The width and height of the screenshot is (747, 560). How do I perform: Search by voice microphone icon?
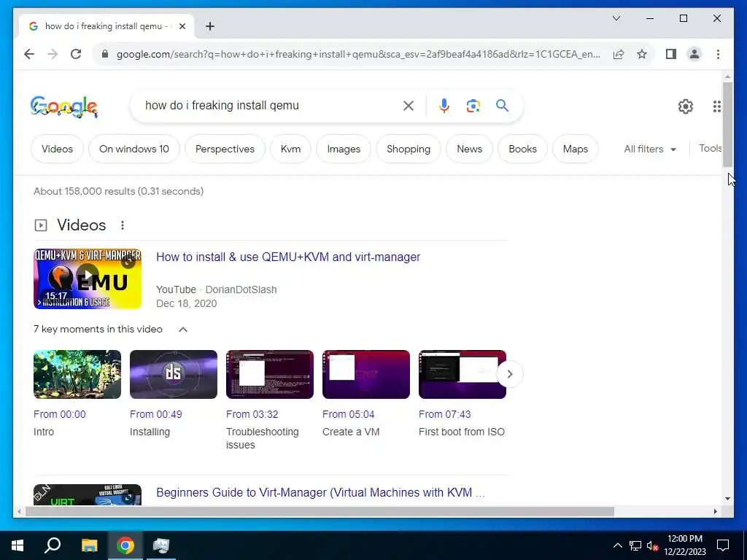(444, 106)
